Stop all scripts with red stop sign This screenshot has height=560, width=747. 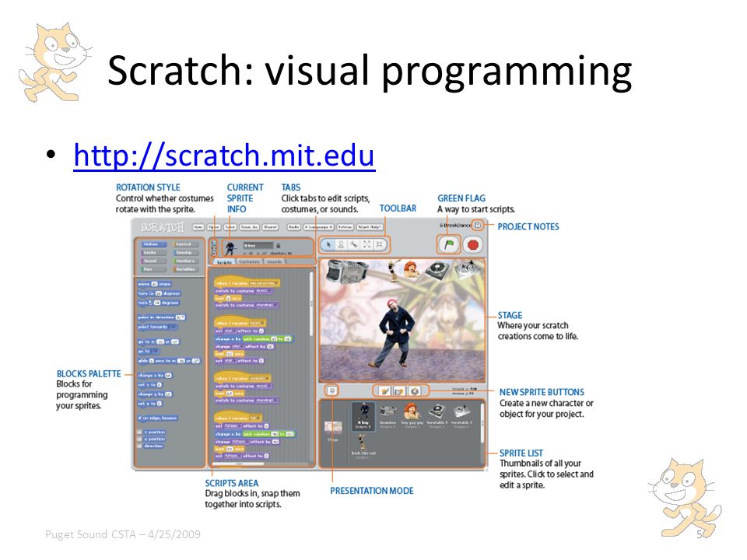(473, 245)
